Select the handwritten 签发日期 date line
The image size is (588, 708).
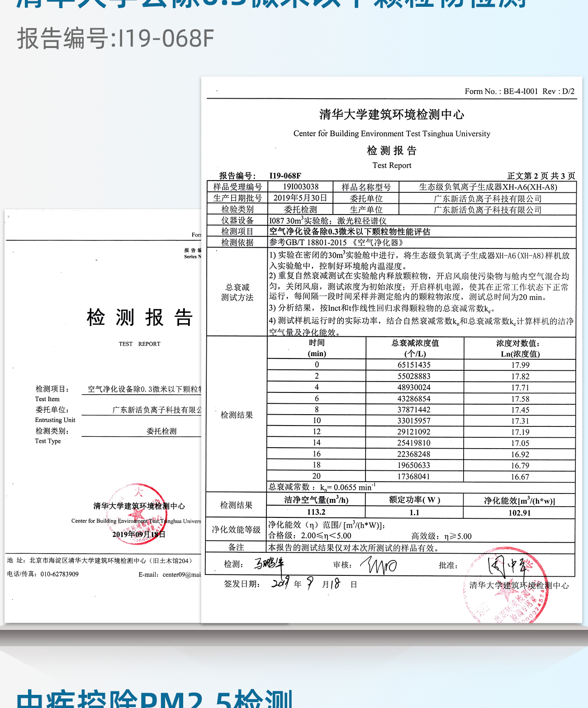pos(291,584)
